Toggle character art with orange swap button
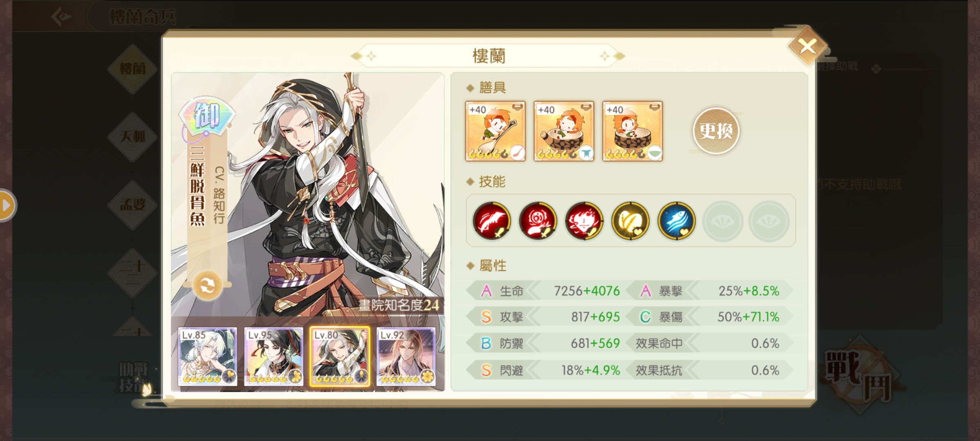This screenshot has height=441, width=980. pyautogui.click(x=207, y=285)
